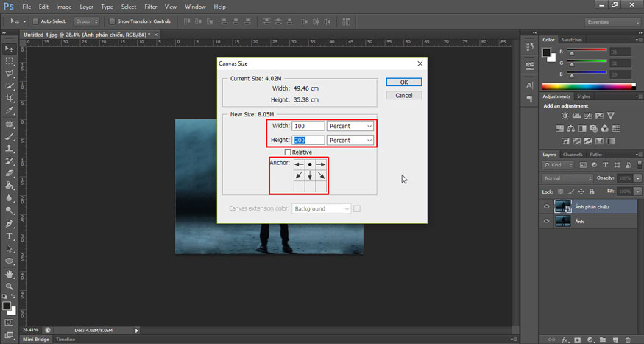The width and height of the screenshot is (644, 344).
Task: Click Cancel in Canvas Size dialog
Action: (x=404, y=95)
